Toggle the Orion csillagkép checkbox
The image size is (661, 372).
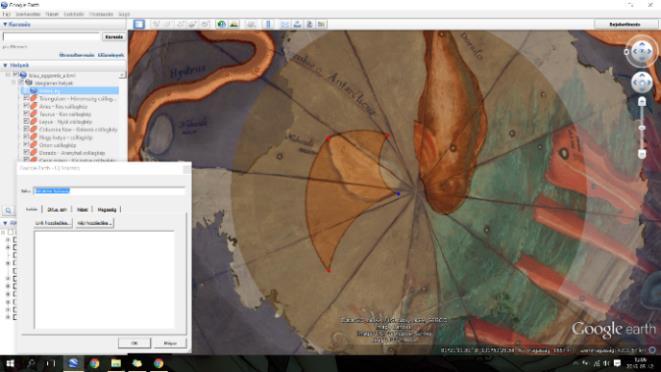pos(26,145)
